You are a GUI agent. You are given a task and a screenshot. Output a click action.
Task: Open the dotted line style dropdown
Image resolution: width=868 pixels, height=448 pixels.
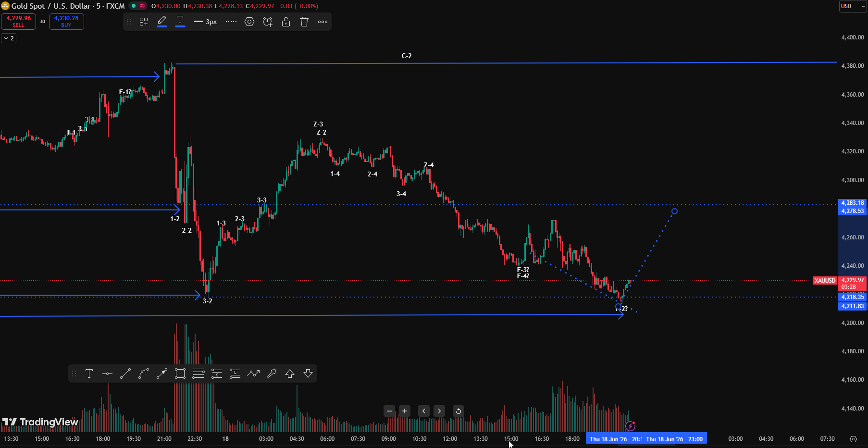pyautogui.click(x=231, y=22)
